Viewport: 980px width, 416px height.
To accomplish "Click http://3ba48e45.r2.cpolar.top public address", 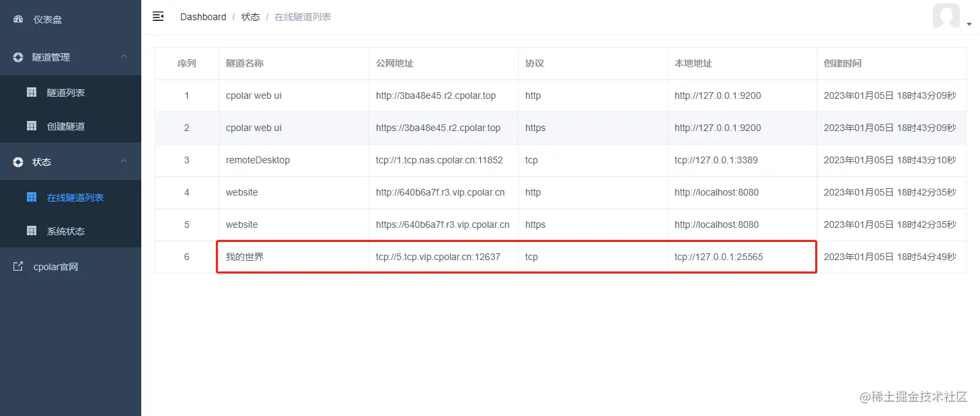I will (436, 95).
